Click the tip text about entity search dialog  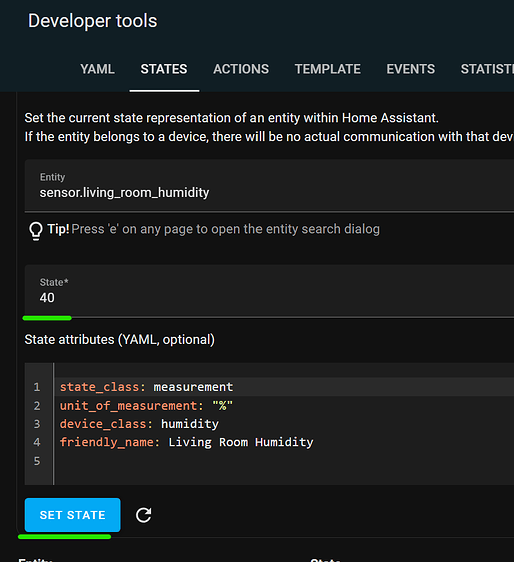point(225,229)
